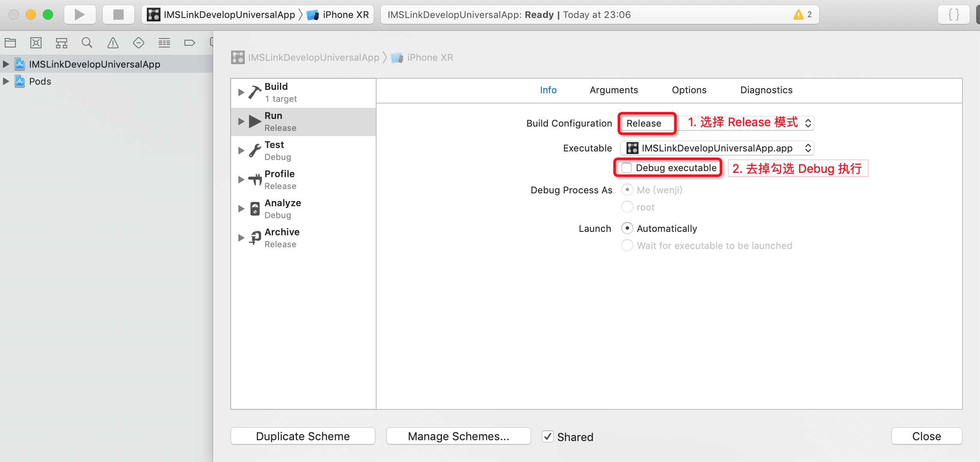This screenshot has width=980, height=462.
Task: Select the Profile Release action row
Action: [x=303, y=180]
